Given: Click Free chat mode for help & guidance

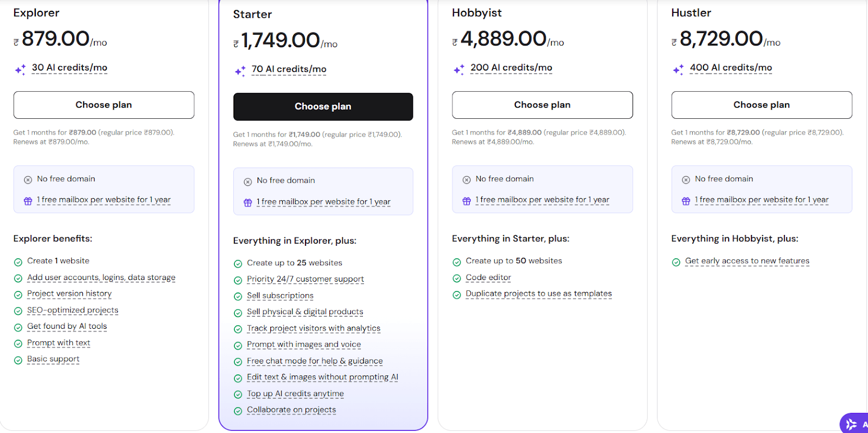Looking at the screenshot, I should pos(315,361).
